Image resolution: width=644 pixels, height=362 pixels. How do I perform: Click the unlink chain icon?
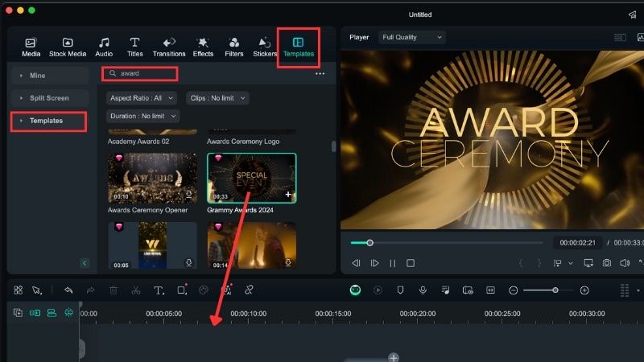pyautogui.click(x=249, y=290)
